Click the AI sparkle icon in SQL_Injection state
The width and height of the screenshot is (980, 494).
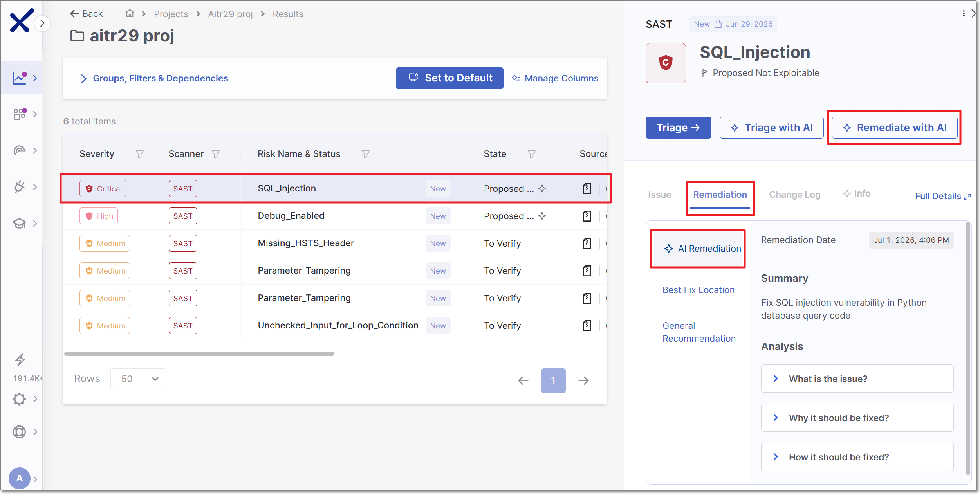coord(542,188)
